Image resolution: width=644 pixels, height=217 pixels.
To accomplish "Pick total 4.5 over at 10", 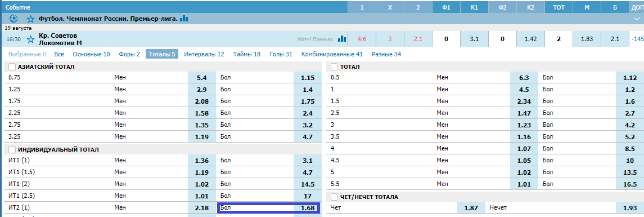I will (630, 161).
